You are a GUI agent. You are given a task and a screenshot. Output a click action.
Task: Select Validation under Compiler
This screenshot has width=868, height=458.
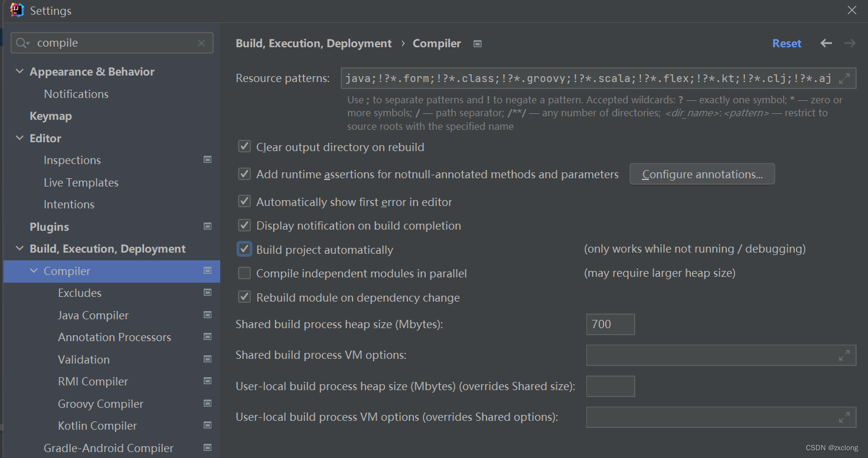pos(84,359)
